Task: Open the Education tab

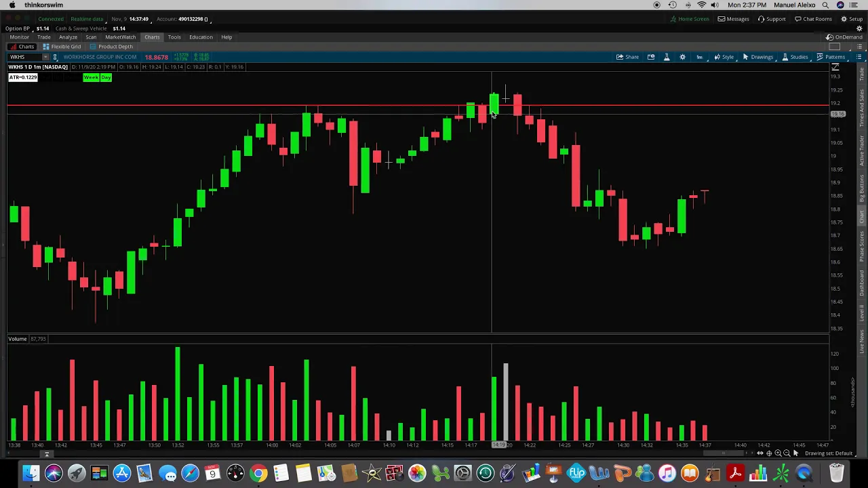Action: tap(201, 37)
